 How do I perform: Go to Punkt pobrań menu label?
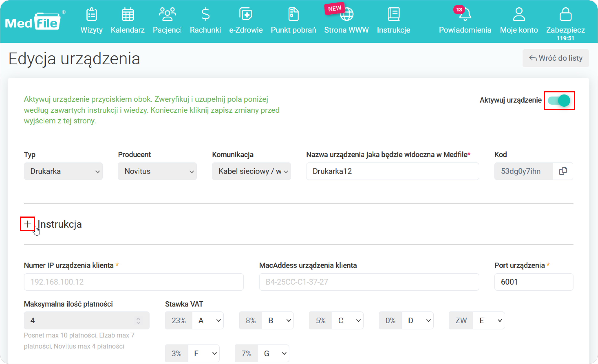click(x=293, y=30)
